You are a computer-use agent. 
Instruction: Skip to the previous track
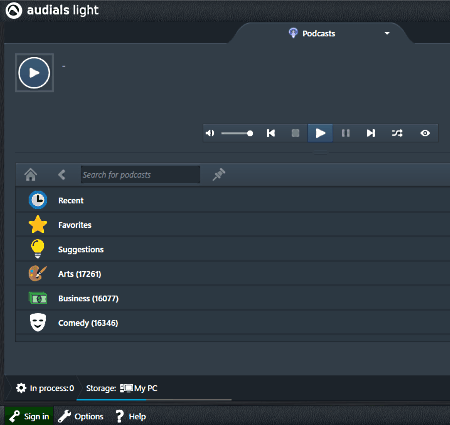pyautogui.click(x=271, y=133)
